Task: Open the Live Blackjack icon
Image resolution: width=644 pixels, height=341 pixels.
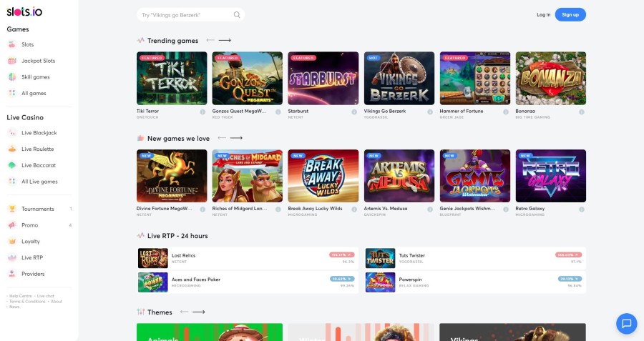Action: point(12,132)
